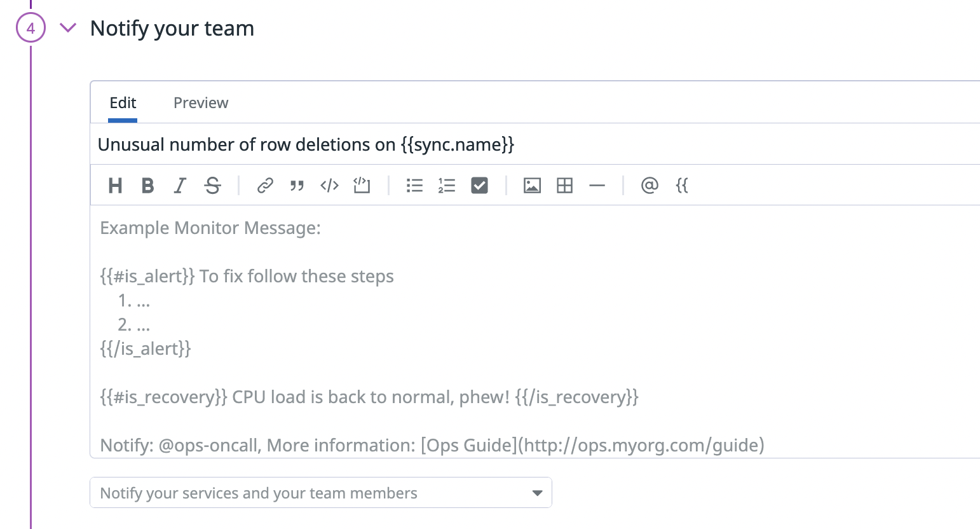Viewport: 980px width, 529px height.
Task: Click the strikethrough icon
Action: (213, 186)
